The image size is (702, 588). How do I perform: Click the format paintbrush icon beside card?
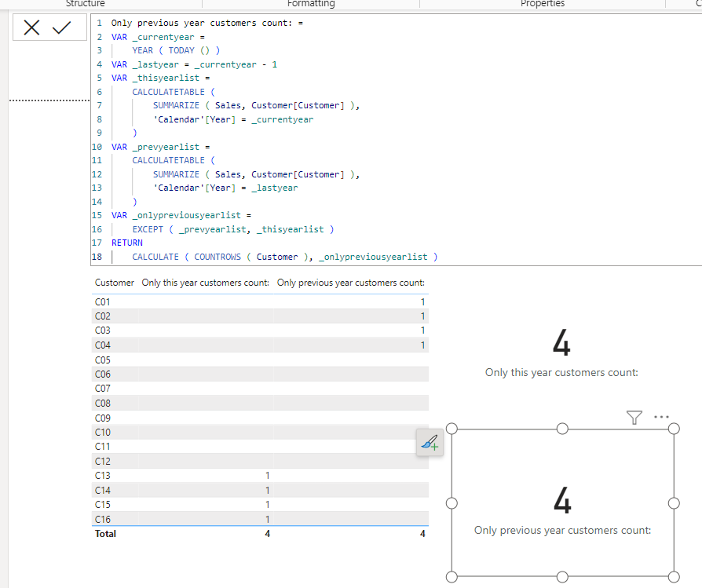[430, 443]
